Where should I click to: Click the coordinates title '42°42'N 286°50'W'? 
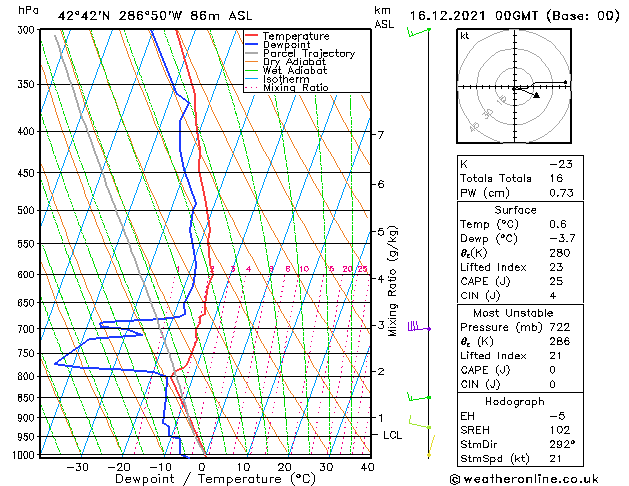(120, 16)
